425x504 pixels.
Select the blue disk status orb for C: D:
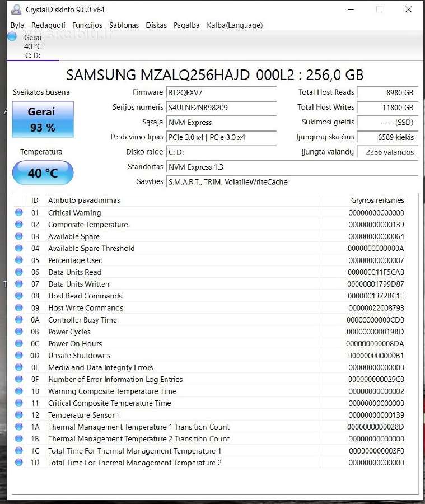click(x=12, y=36)
